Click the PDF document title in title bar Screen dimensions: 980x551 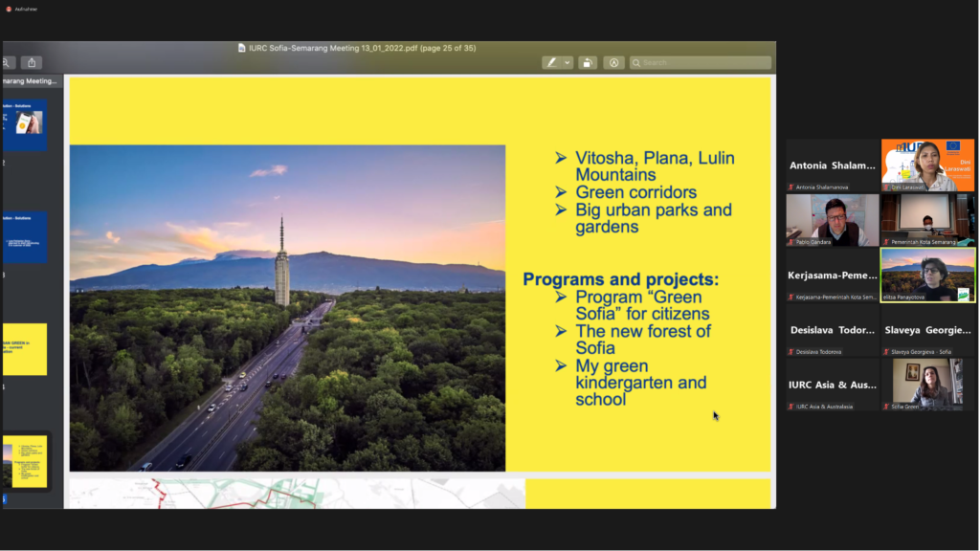[x=357, y=48]
